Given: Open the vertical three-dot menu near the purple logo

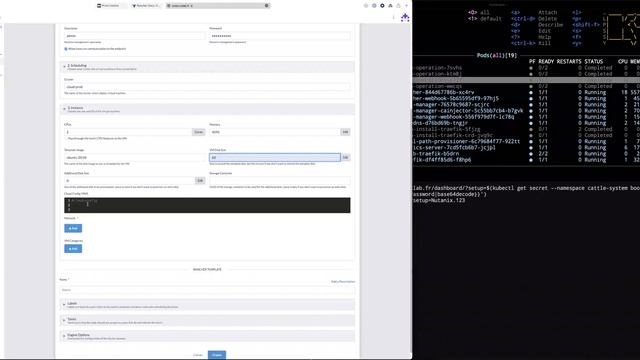Looking at the screenshot, I should pyautogui.click(x=393, y=18).
